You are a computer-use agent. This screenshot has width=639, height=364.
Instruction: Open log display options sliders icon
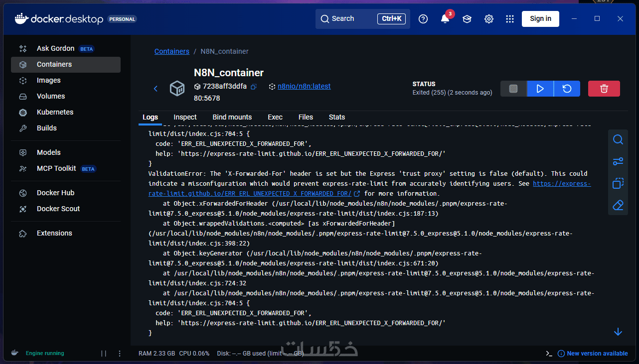[618, 161]
